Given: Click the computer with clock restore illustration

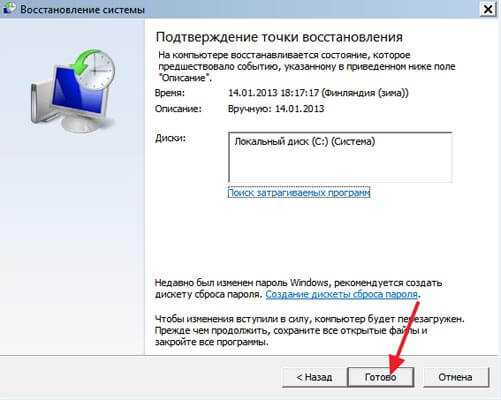Looking at the screenshot, I should (x=73, y=91).
